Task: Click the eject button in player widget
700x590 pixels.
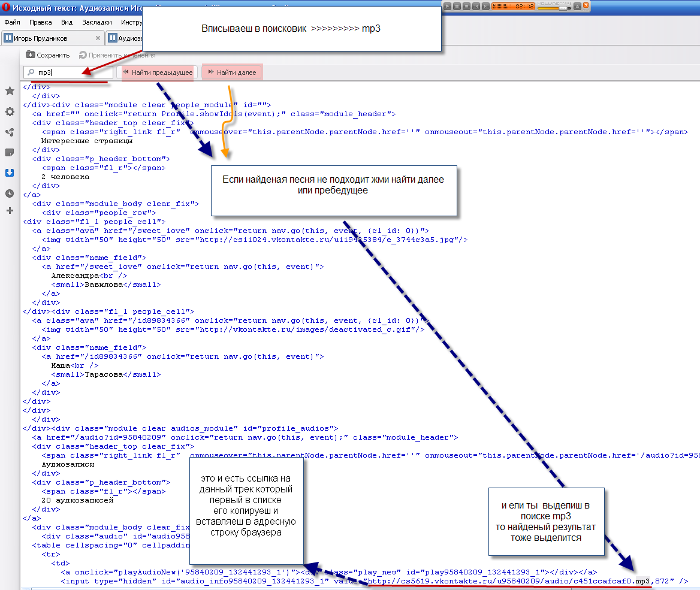Action: pyautogui.click(x=577, y=6)
